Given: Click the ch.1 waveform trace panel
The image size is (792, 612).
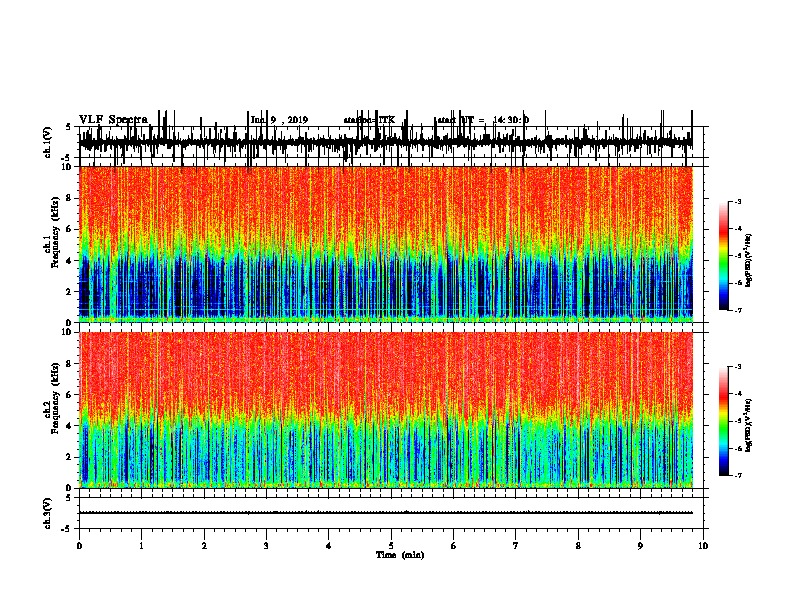Looking at the screenshot, I should point(391,142).
